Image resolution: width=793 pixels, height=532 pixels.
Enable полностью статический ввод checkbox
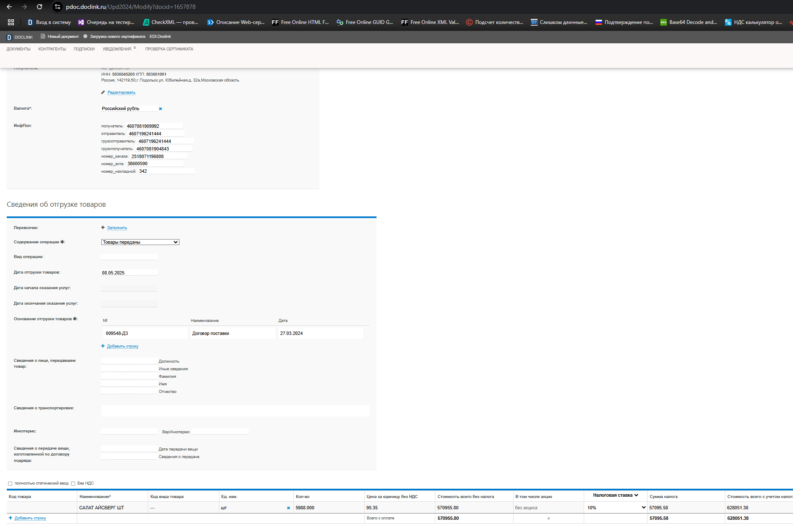coord(10,484)
